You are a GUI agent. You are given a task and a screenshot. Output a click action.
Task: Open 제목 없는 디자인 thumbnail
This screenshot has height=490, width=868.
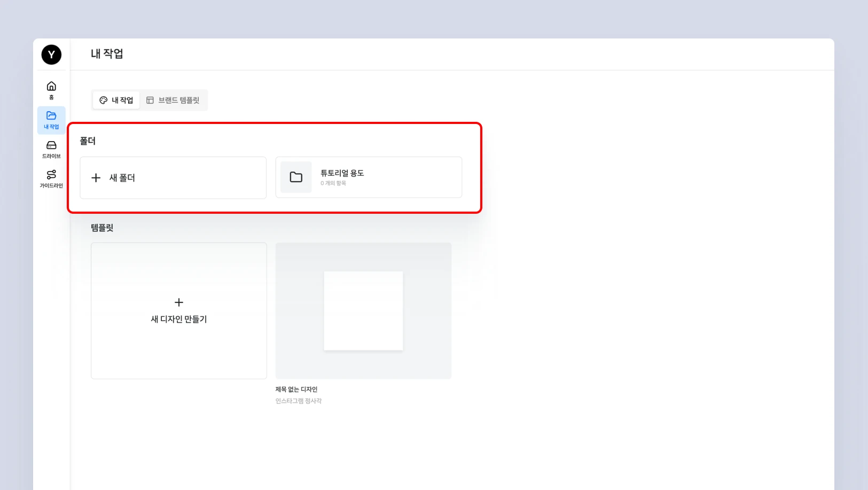(363, 311)
